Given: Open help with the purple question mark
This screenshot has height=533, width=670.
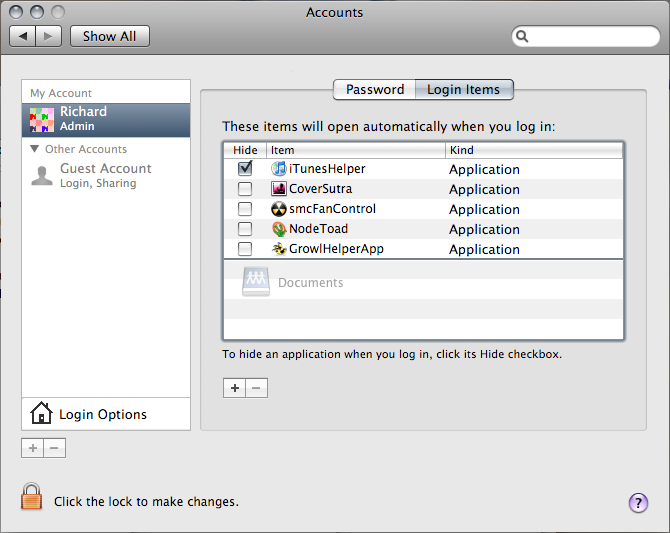Looking at the screenshot, I should pos(638,503).
